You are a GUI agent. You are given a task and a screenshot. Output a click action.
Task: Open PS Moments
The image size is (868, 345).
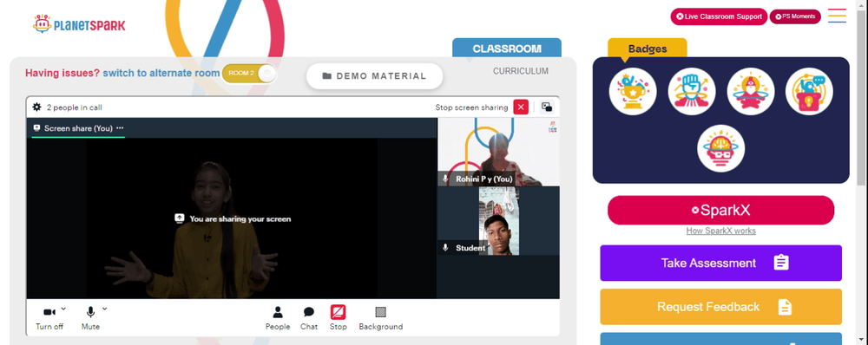[x=795, y=16]
